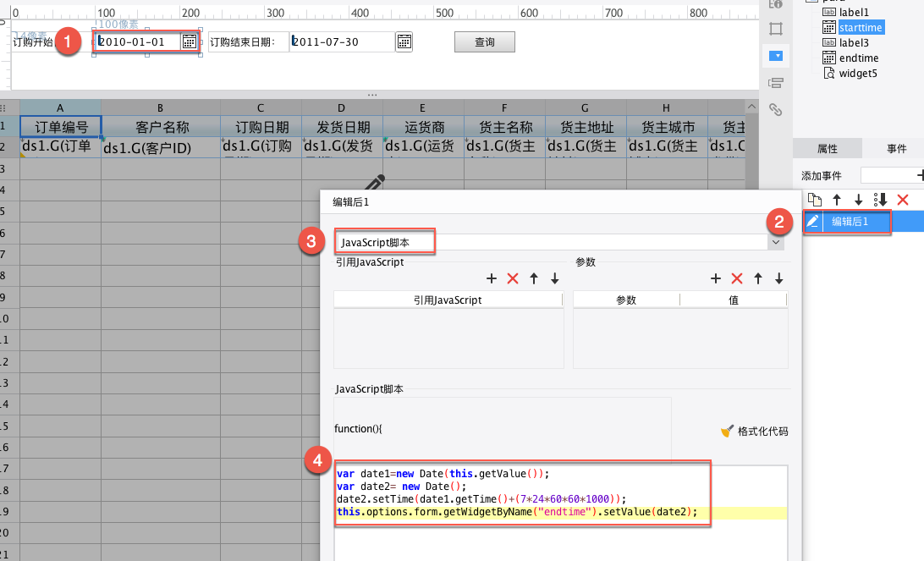Select column G header
924x561 pixels.
(586, 107)
